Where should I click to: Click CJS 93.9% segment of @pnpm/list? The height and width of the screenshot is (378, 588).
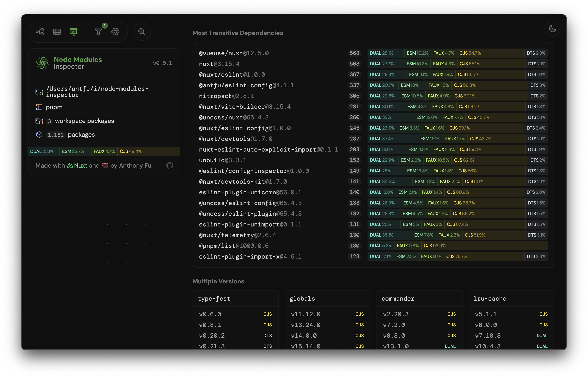pos(484,246)
